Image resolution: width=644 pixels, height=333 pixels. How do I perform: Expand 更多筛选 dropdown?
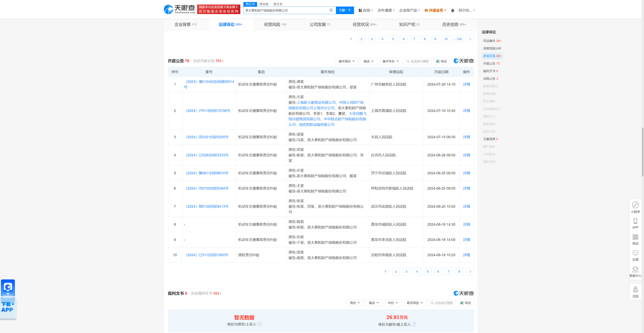click(415, 303)
